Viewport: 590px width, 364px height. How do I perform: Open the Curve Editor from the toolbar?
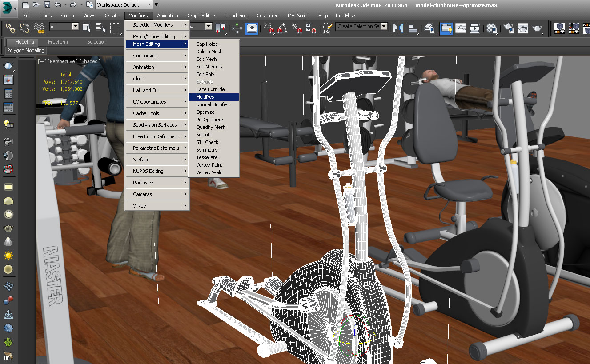tap(461, 28)
